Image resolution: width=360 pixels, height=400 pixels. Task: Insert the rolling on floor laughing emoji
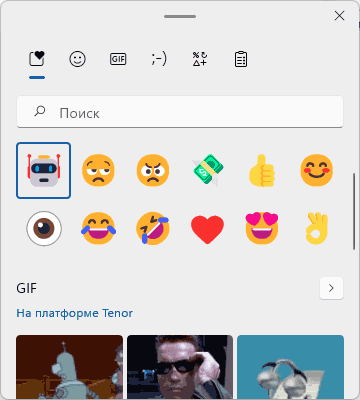click(x=153, y=228)
